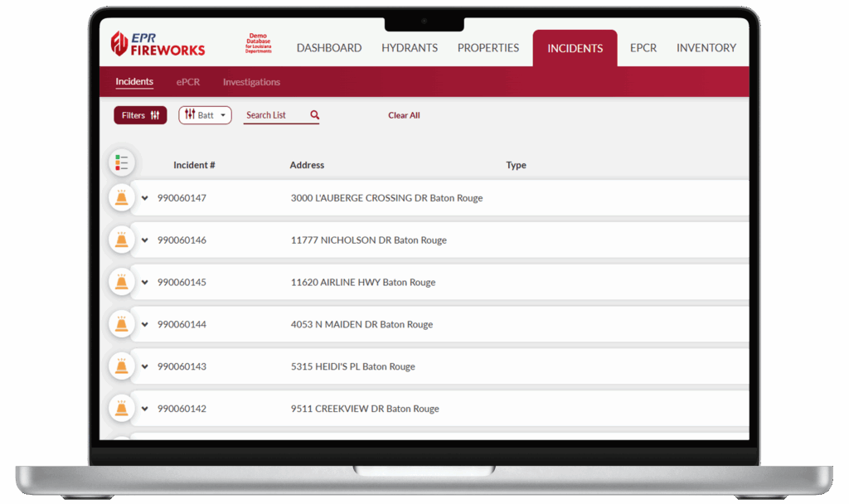Viewport: 849px width, 504px height.
Task: Click siren icon for incident 990060143
Action: click(122, 366)
